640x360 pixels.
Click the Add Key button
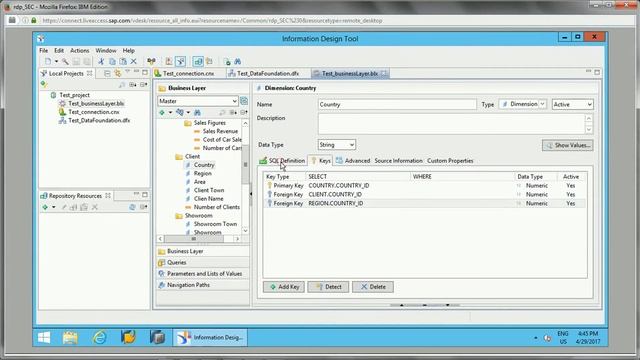point(284,287)
